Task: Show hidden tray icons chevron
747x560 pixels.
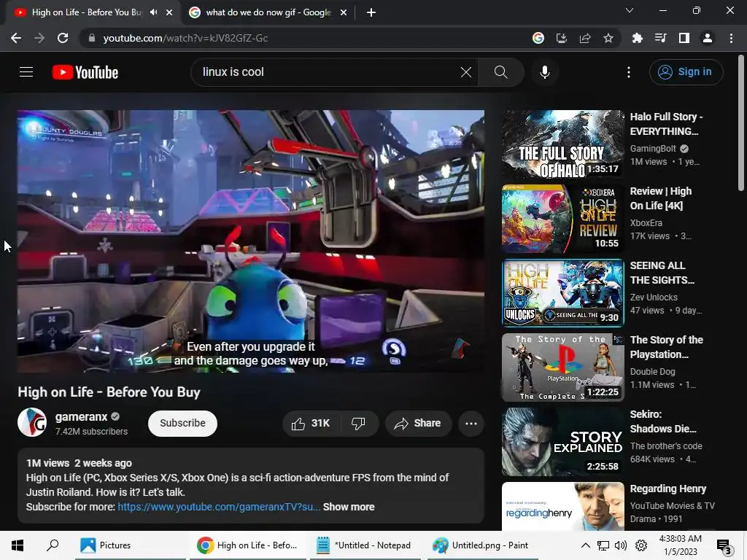Action: (x=586, y=545)
